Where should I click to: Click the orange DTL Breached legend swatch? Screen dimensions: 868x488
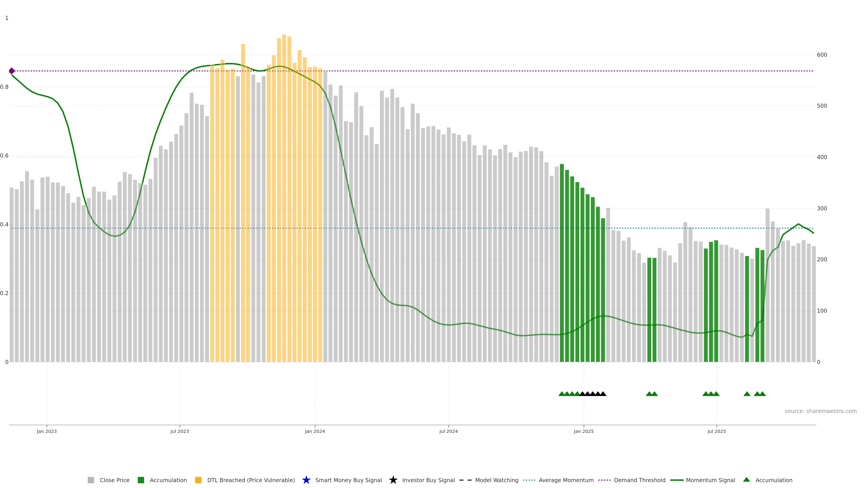coord(198,480)
